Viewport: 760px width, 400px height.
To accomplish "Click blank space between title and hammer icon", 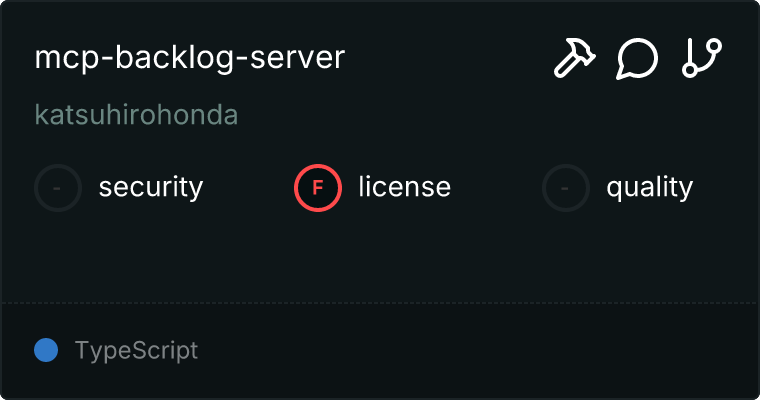I will (x=450, y=58).
